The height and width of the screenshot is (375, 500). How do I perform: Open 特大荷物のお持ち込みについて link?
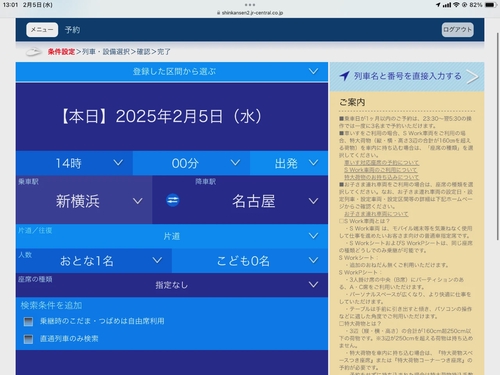click(381, 177)
